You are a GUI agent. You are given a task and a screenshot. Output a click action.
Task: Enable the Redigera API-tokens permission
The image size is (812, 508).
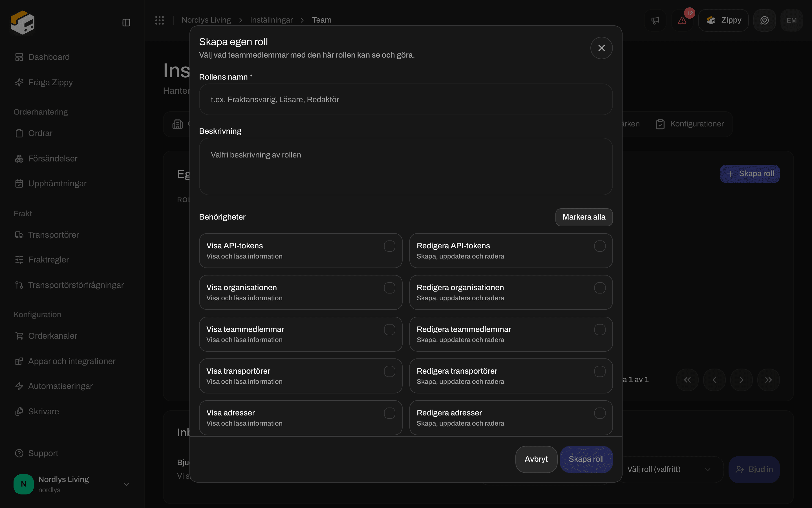[600, 246]
